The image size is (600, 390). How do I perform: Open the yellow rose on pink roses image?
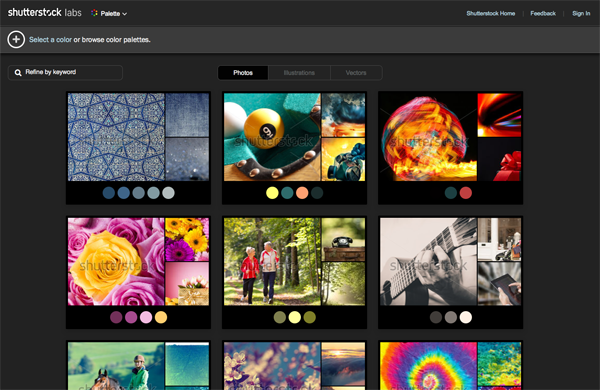(116, 262)
